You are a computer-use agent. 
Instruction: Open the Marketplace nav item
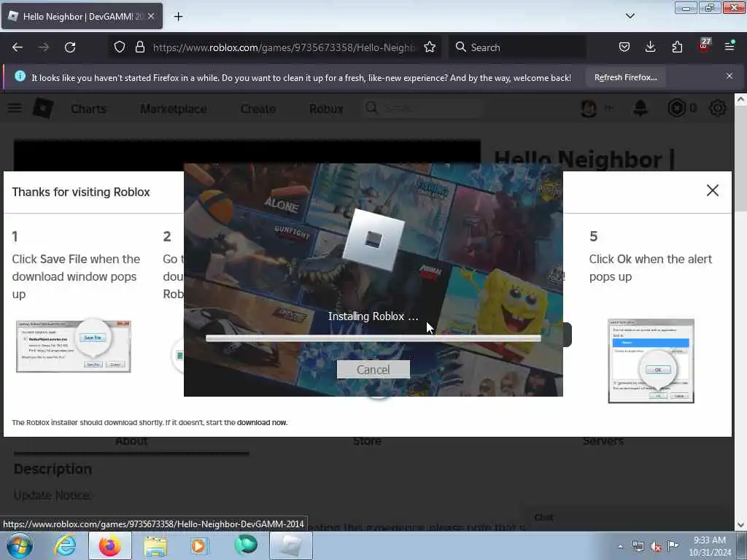click(174, 109)
